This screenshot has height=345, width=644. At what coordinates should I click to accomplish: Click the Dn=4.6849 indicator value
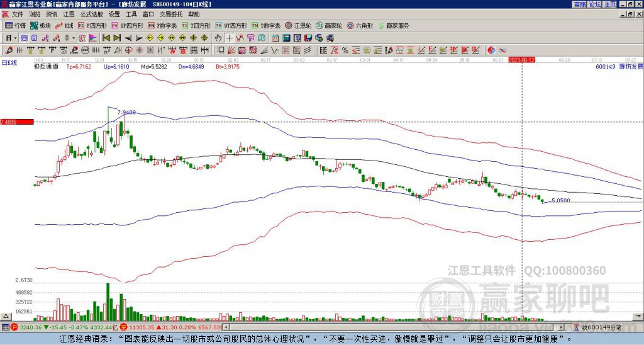pyautogui.click(x=191, y=67)
